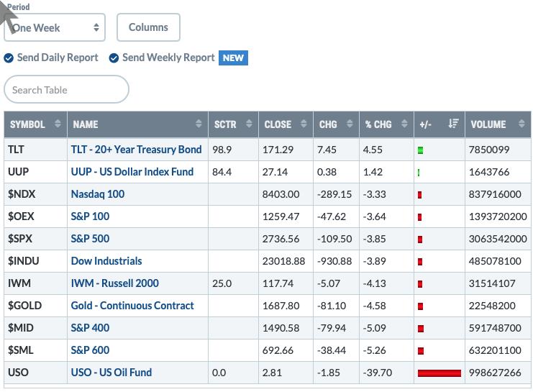Open the One Week period dropdown
The width and height of the screenshot is (533, 392).
click(x=55, y=27)
